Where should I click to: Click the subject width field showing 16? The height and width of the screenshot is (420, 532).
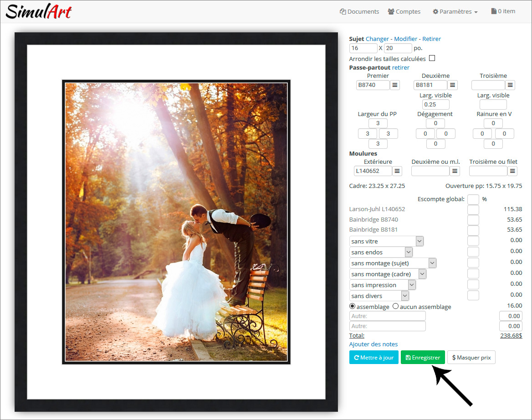(363, 48)
